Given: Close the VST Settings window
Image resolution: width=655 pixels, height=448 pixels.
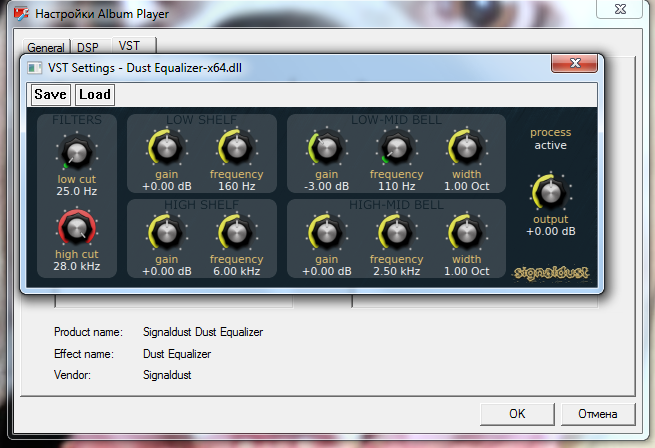Looking at the screenshot, I should [x=574, y=63].
